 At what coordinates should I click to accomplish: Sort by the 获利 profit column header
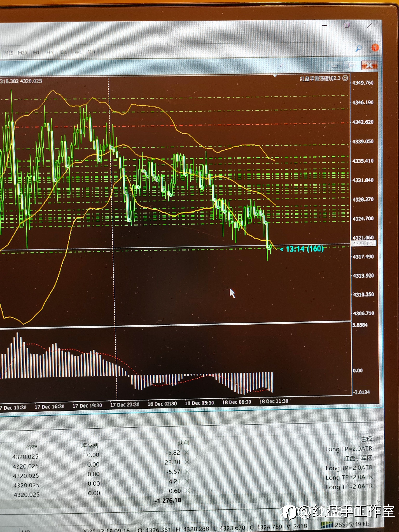[183, 443]
